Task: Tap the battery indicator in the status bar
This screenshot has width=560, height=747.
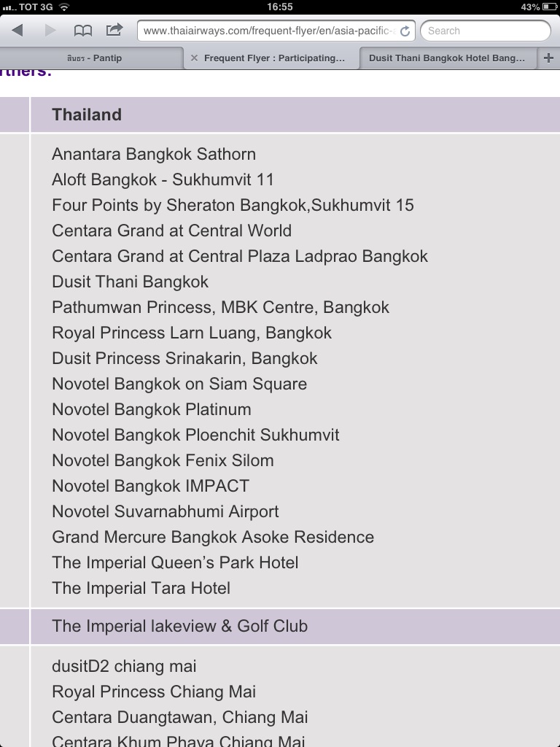Action: coord(550,7)
